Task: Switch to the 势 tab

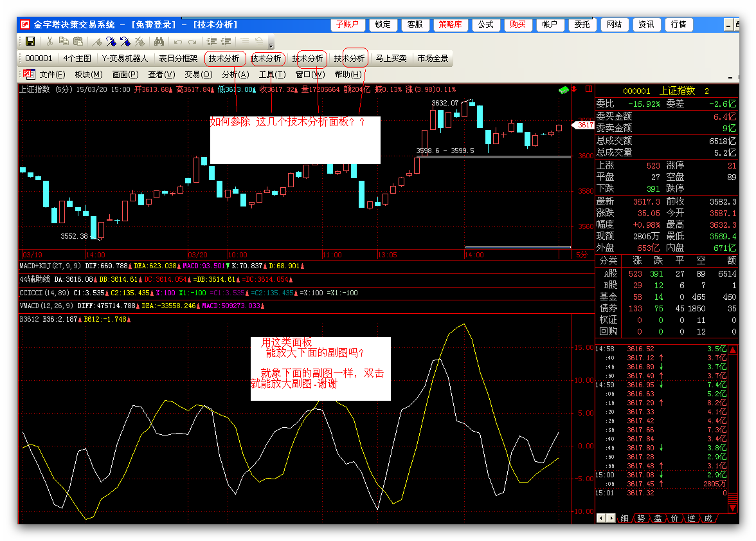Action: click(642, 518)
